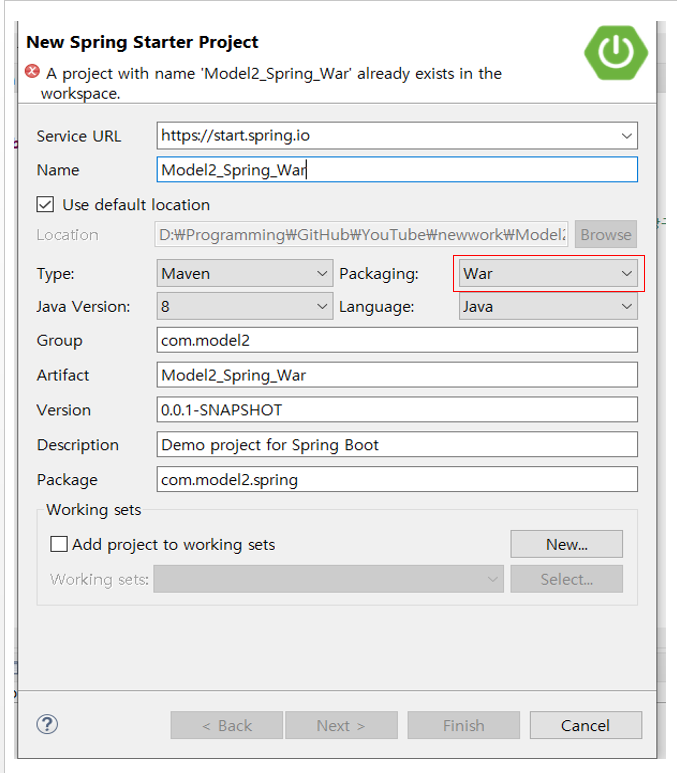Viewport: 677px width, 773px height.
Task: Click the Spring power logo icon
Action: tap(616, 53)
